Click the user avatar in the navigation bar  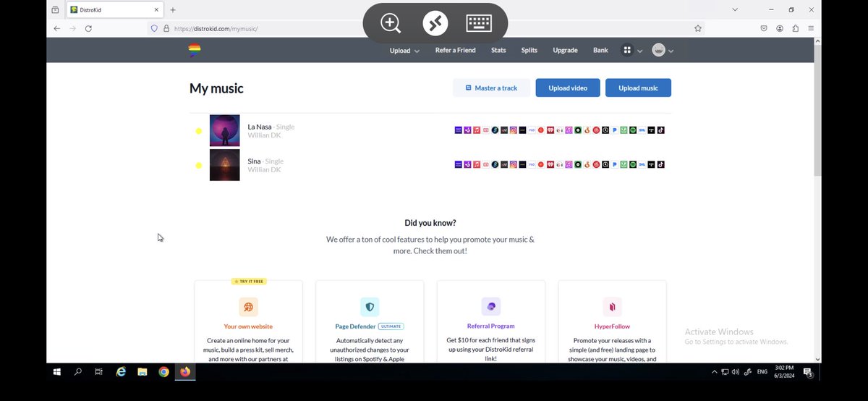tap(658, 51)
